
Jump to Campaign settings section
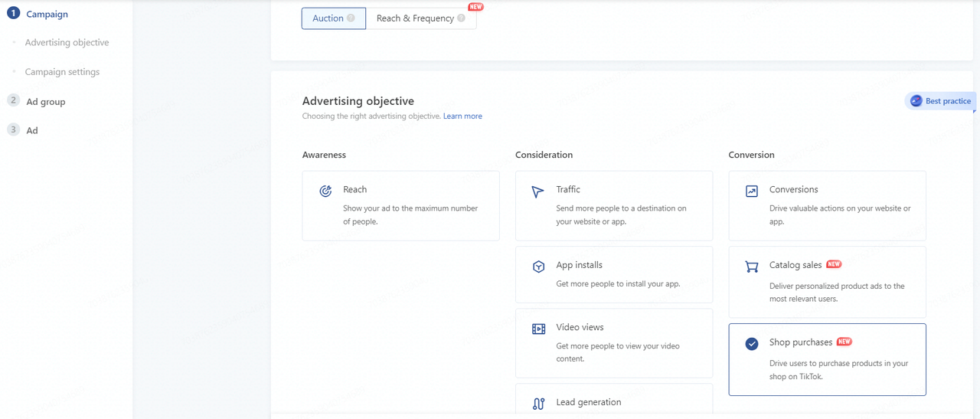pos(62,72)
